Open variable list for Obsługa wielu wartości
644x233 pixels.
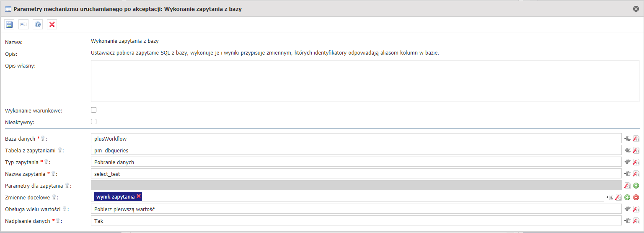tap(627, 209)
